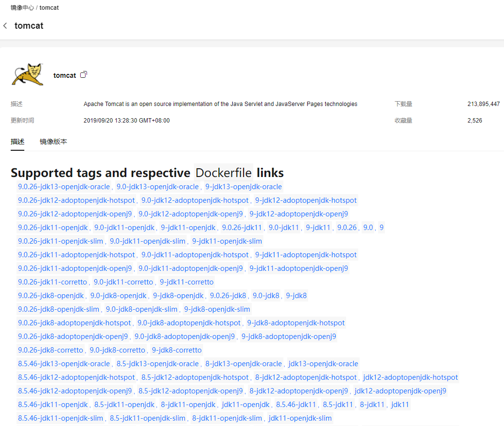Open the 9.0 tag link
Image resolution: width=504 pixels, height=426 pixels.
tap(368, 228)
